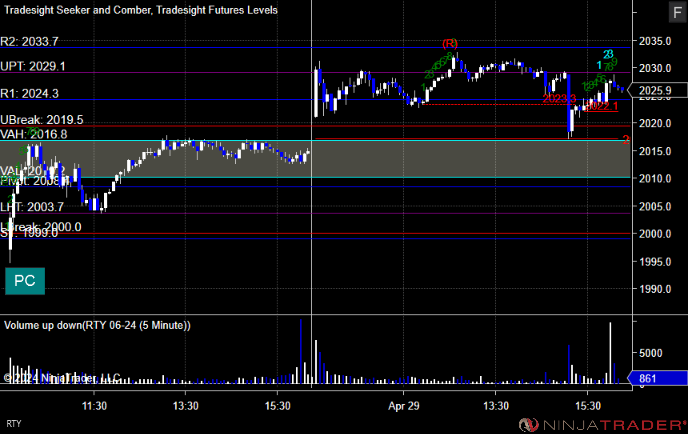Click the F button in top corner

(677, 12)
